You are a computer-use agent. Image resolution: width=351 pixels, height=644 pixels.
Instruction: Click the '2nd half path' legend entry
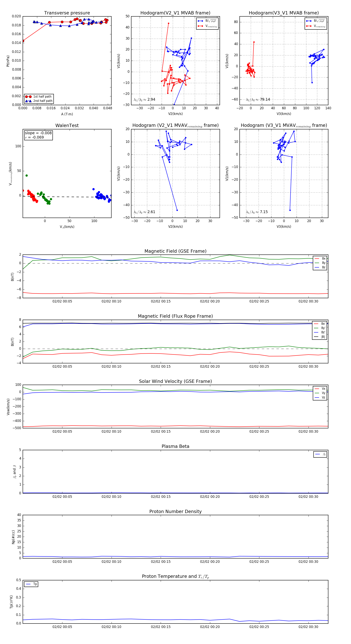[x=39, y=101]
